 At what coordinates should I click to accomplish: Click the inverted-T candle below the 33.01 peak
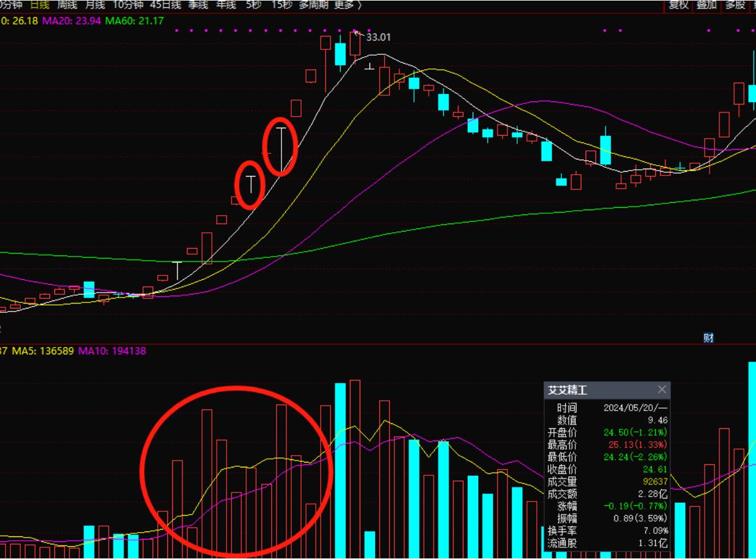(x=369, y=66)
